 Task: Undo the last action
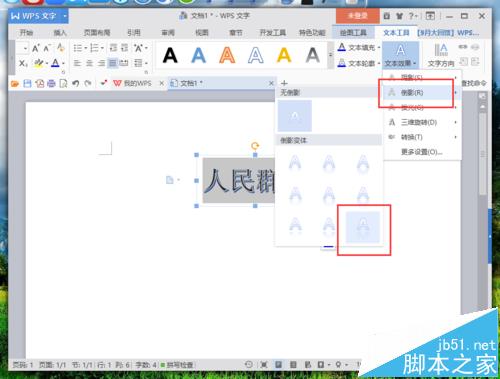click(x=76, y=83)
